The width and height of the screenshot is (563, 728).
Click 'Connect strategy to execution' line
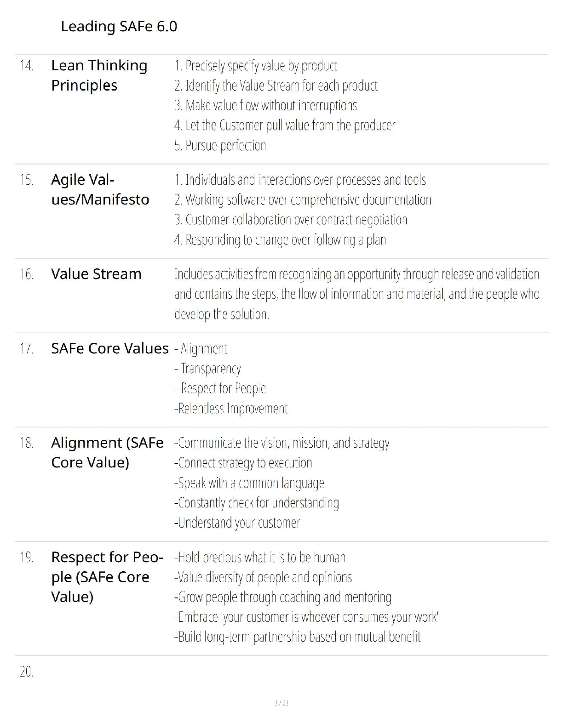[x=243, y=463]
